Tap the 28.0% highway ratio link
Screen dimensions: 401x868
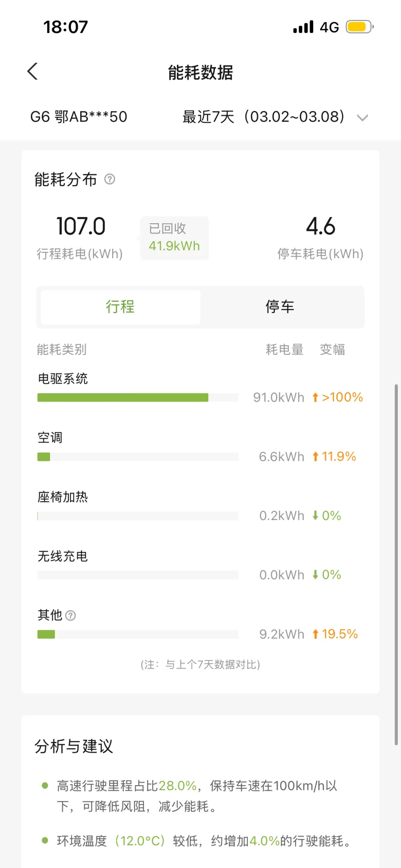pyautogui.click(x=177, y=786)
